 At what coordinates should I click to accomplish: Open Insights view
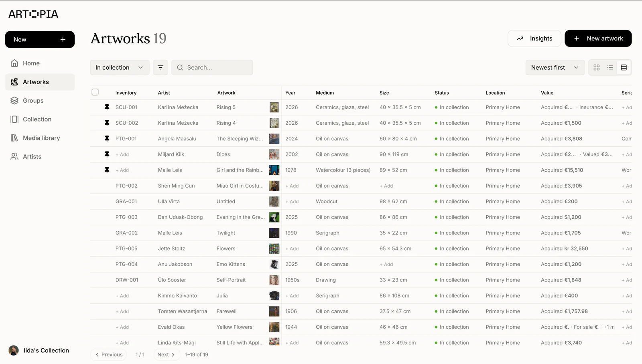[534, 38]
